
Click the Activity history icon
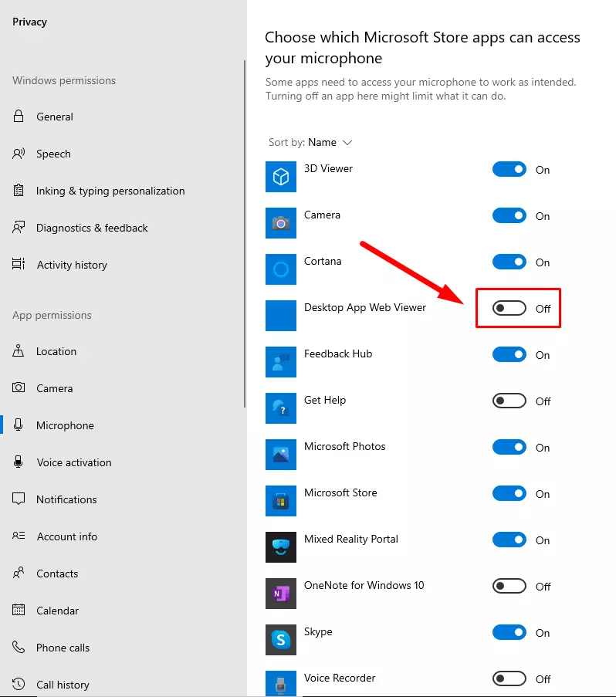click(x=19, y=265)
